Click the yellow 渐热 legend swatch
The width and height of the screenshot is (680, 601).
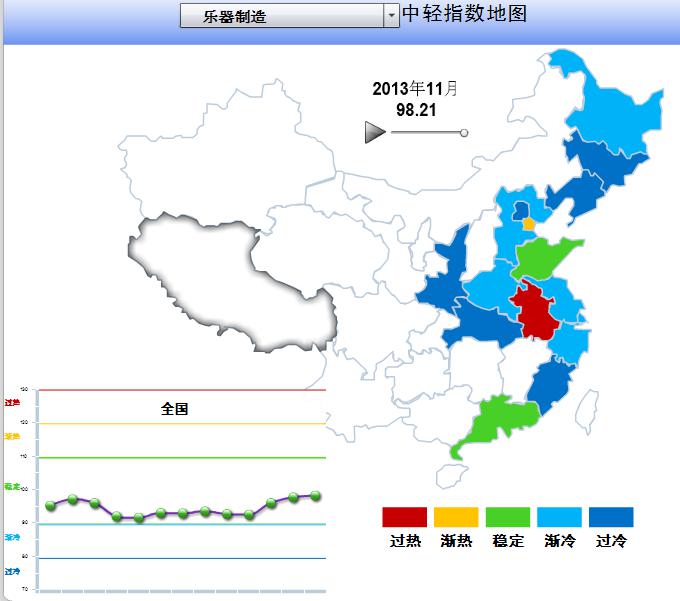(x=456, y=517)
